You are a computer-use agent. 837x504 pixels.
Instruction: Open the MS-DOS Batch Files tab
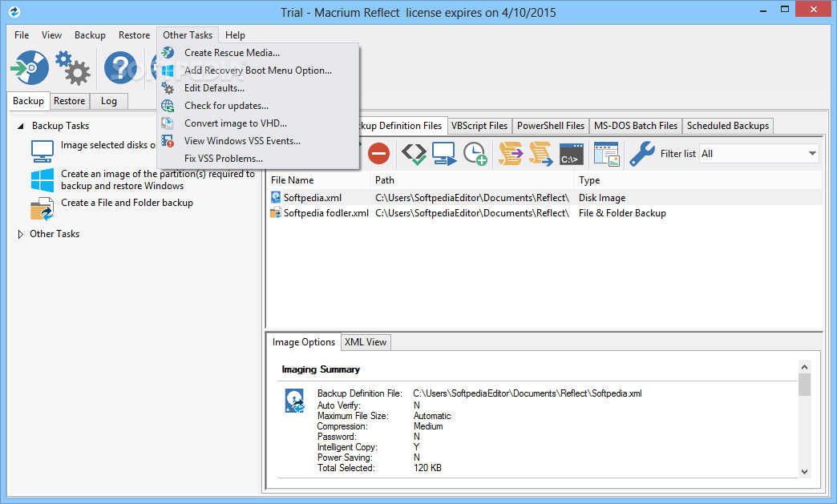[x=636, y=126]
